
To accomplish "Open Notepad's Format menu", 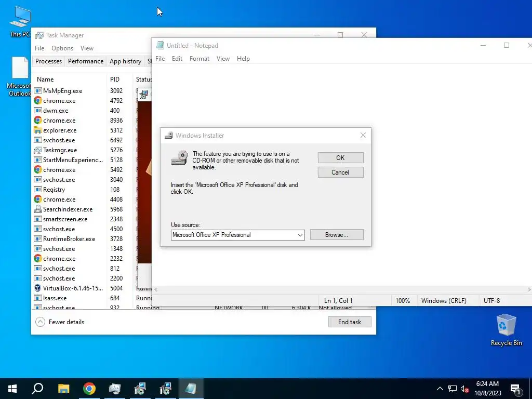I will pos(199,59).
